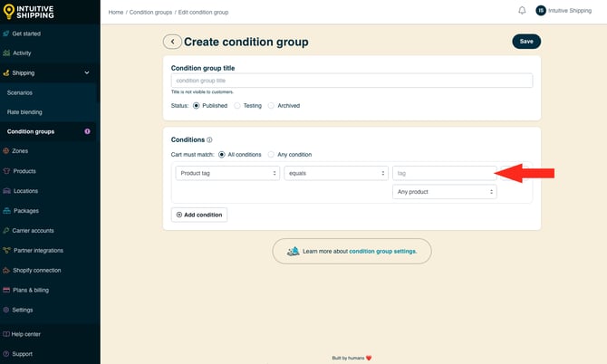Click the Get started sidebar icon
607x364 pixels.
[6, 34]
